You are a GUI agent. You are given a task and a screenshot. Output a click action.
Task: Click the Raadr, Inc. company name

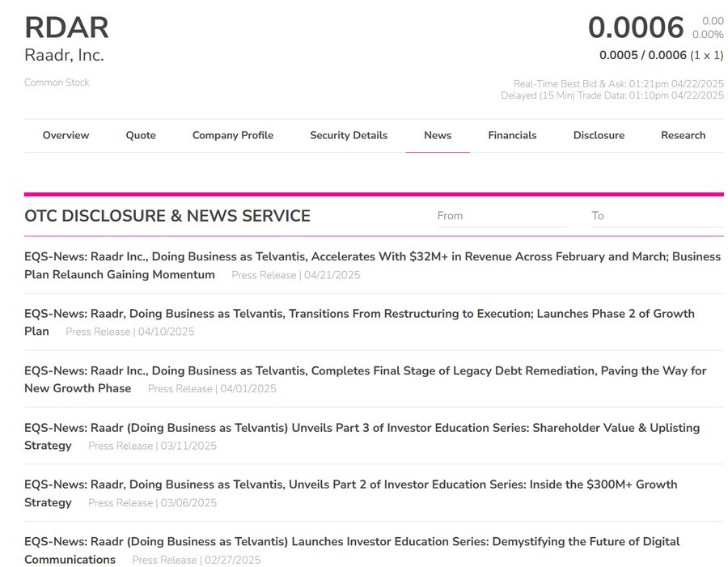(x=64, y=55)
